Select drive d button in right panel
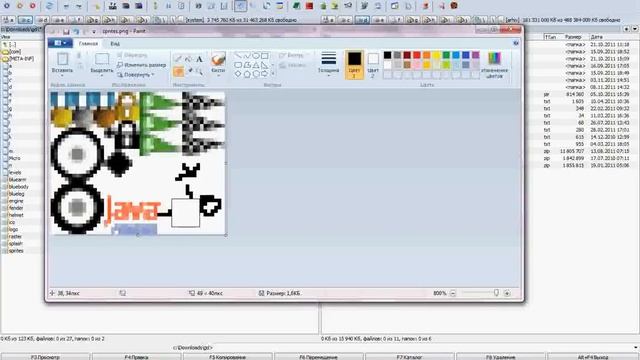This screenshot has height=360, width=640. coord(362,20)
